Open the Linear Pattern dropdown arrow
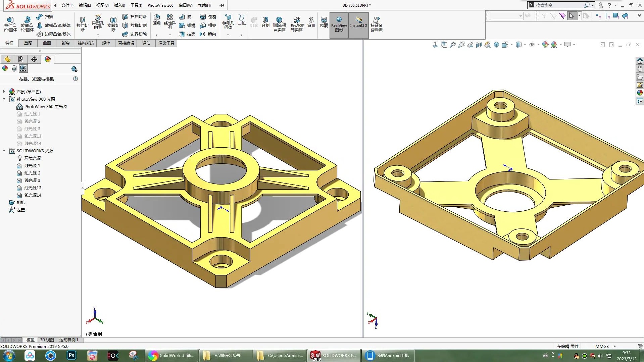Screen dimensions: 644x362 [x=170, y=35]
